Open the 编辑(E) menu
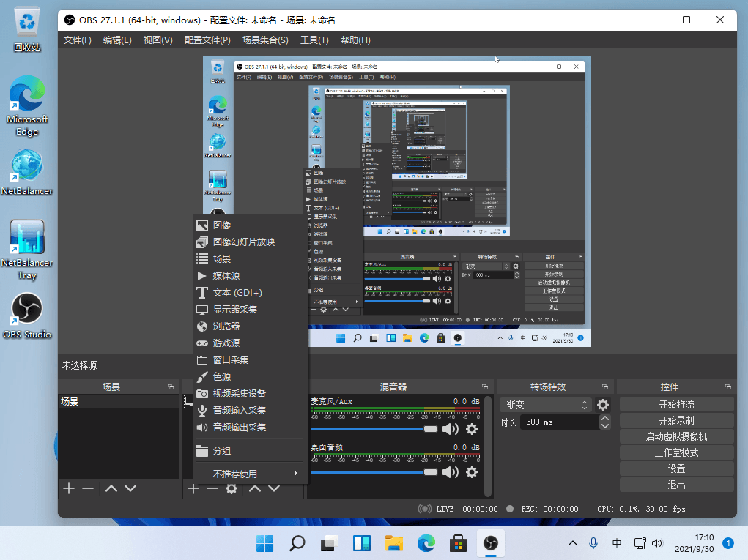This screenshot has height=560, width=748. coord(117,40)
